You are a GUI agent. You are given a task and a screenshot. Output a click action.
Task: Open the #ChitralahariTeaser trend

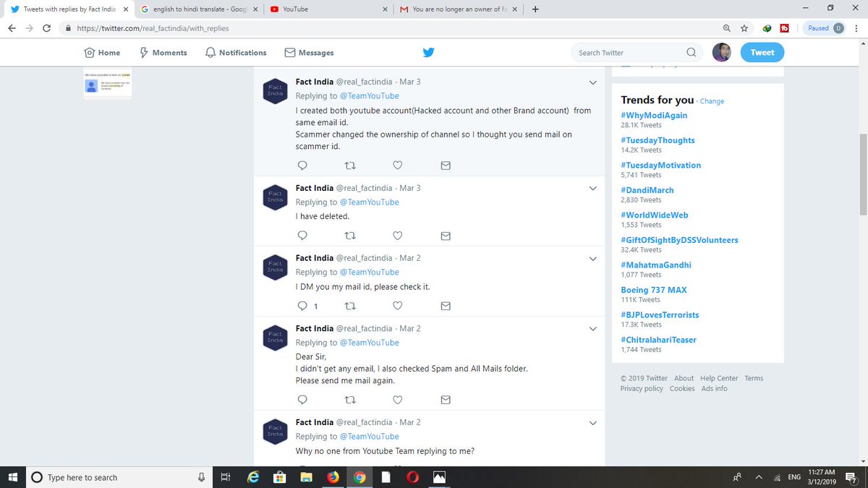658,340
